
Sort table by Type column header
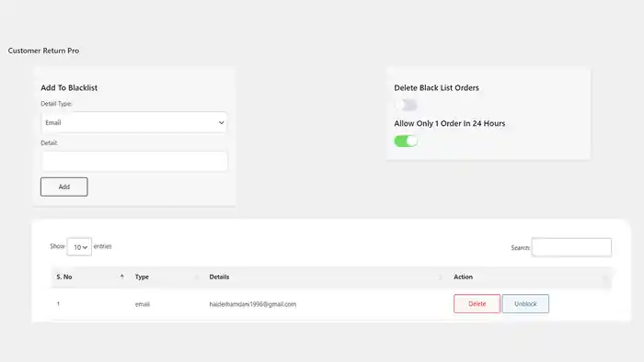pos(167,277)
